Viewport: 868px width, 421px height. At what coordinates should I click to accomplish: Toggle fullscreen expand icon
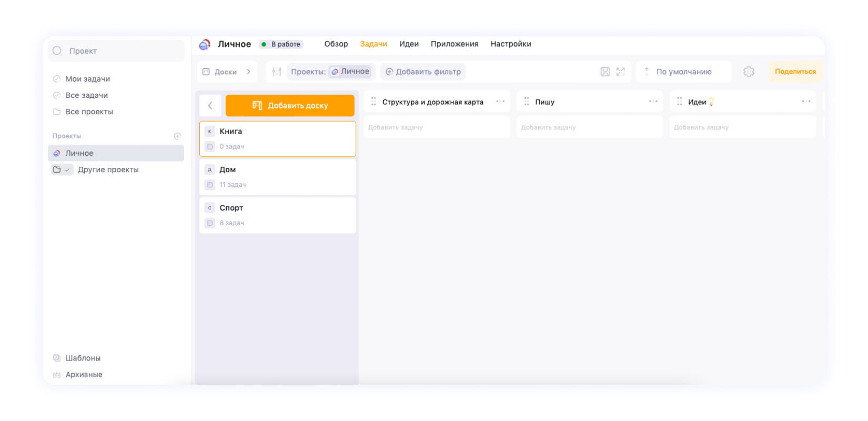click(621, 72)
